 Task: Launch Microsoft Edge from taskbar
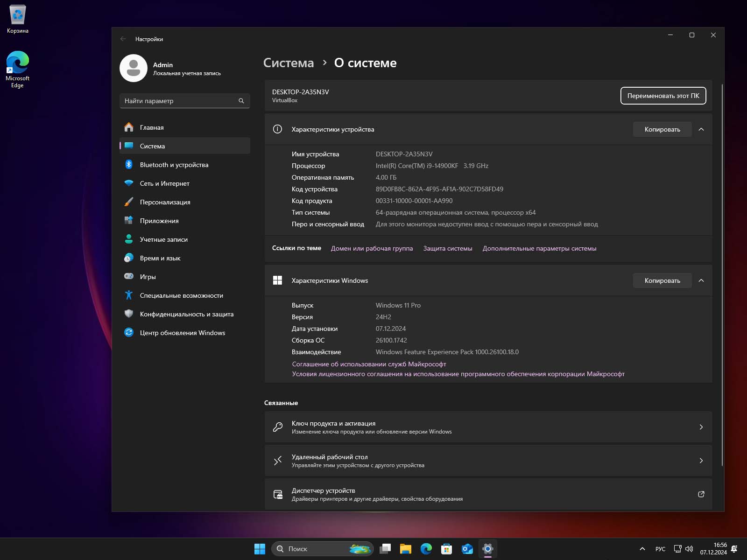pos(427,549)
